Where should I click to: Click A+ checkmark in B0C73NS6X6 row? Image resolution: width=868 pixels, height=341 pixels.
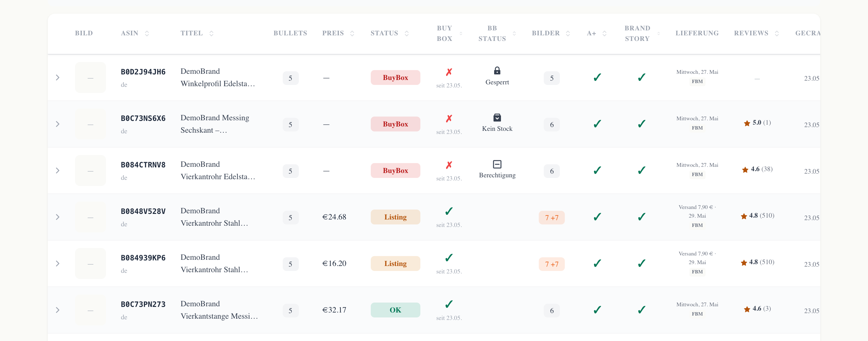pyautogui.click(x=597, y=124)
